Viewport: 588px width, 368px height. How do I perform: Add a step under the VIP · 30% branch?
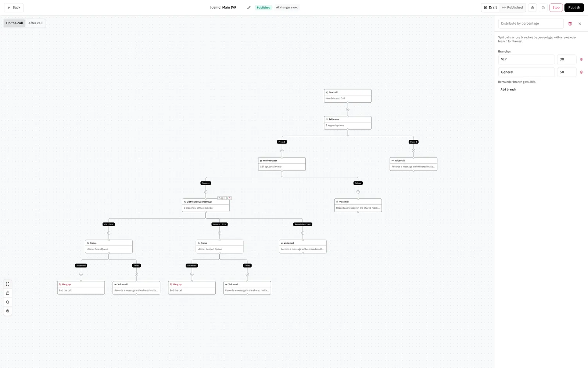pos(109,233)
